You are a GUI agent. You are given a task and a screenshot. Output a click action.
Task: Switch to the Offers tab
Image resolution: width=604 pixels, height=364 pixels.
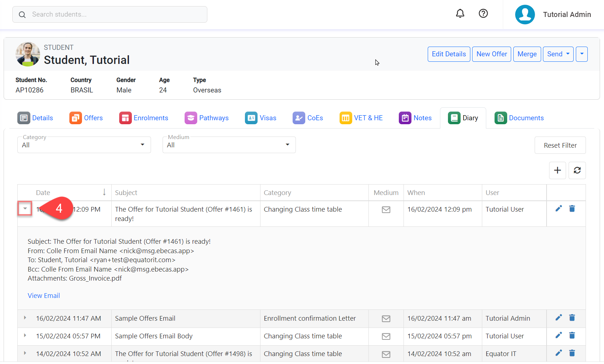point(86,118)
